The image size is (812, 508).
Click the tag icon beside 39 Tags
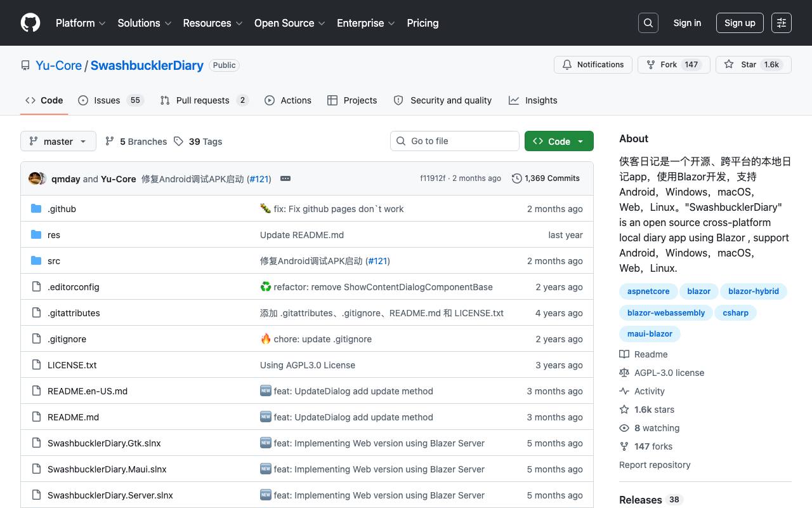[179, 142]
